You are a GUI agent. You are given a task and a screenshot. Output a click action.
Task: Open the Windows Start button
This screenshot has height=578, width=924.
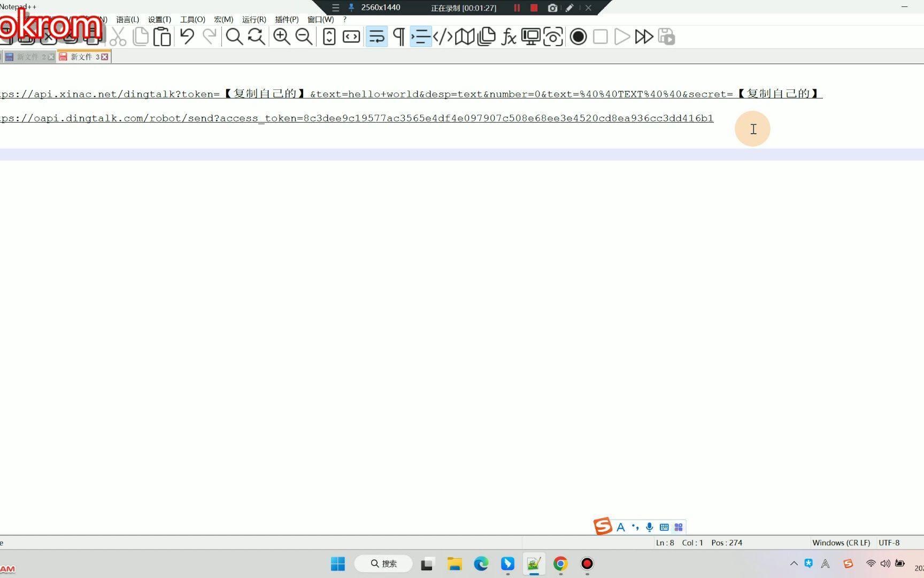tap(338, 564)
